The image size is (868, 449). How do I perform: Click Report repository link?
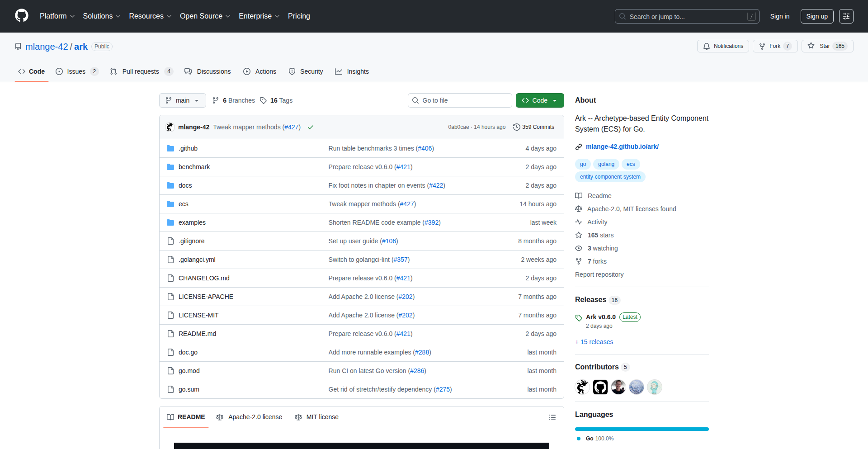(599, 274)
